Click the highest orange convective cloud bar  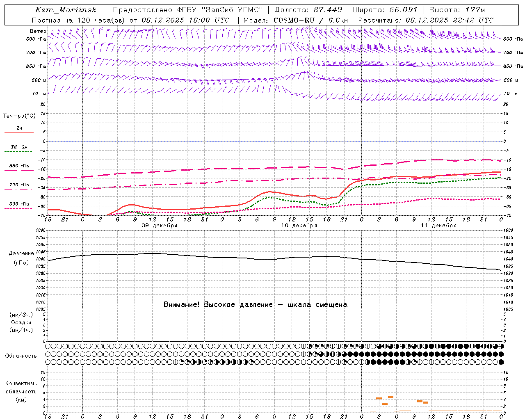(x=391, y=397)
